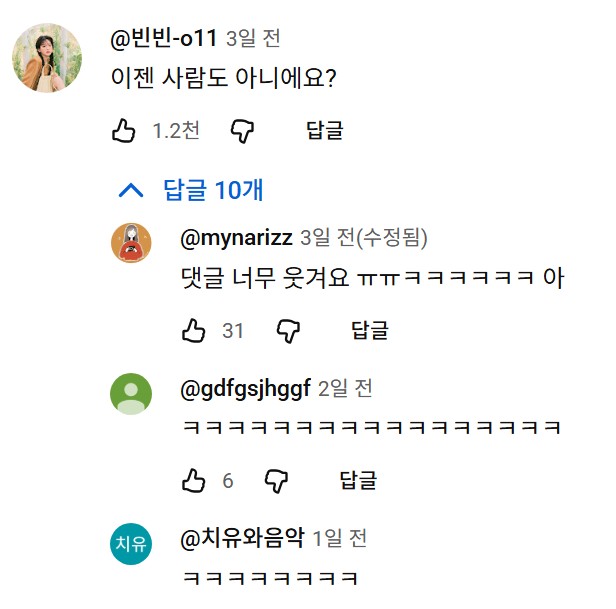This screenshot has height=609, width=616.
Task: Like the comment by @빈빈-o11
Action: pyautogui.click(x=124, y=130)
